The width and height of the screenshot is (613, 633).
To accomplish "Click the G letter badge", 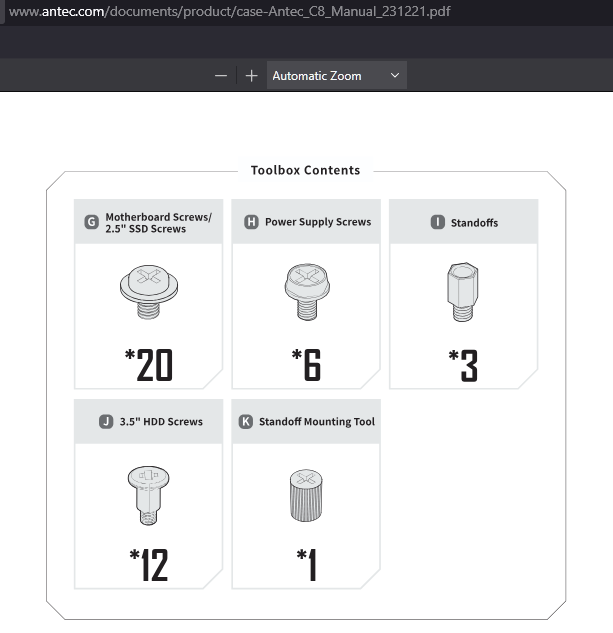I will 92,222.
